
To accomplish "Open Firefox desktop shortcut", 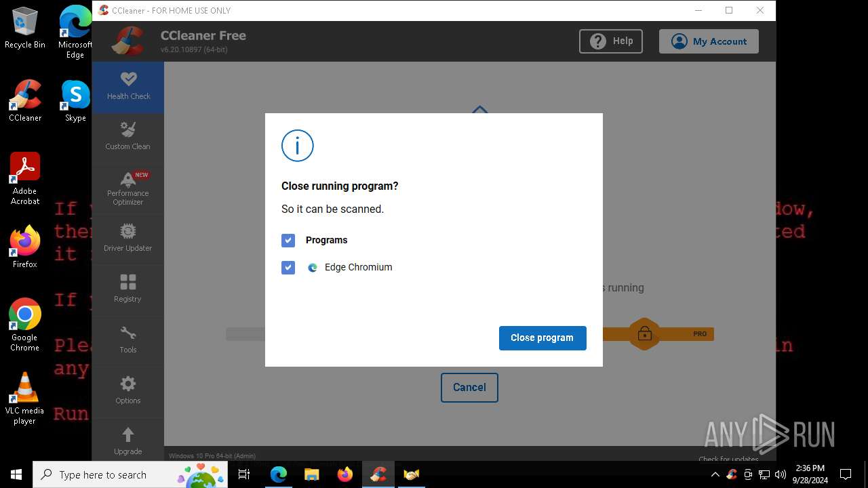I will (25, 247).
